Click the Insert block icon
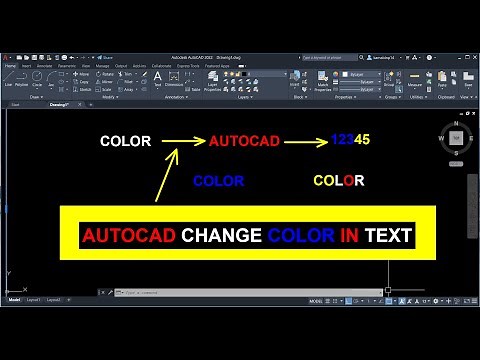 [x=295, y=79]
